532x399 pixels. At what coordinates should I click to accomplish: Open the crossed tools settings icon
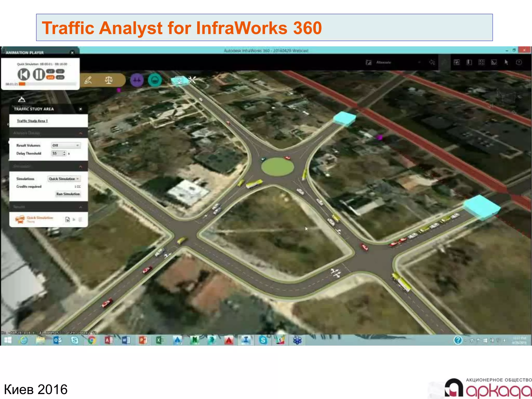point(192,80)
